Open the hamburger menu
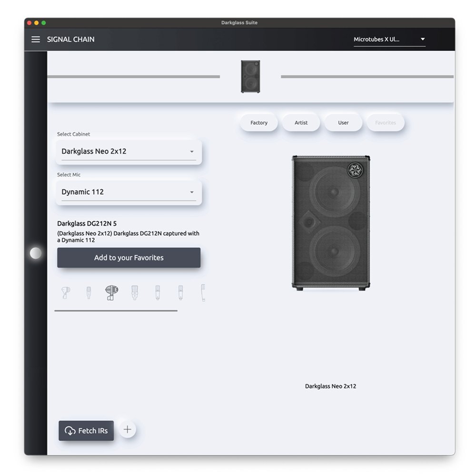476x476 pixels. [36, 40]
